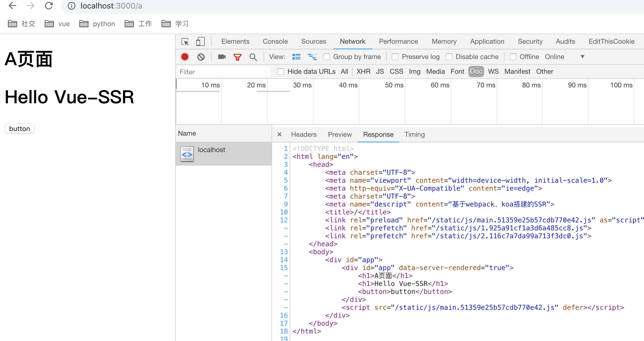Click into the Filter text field
The width and height of the screenshot is (644, 341).
tap(224, 72)
